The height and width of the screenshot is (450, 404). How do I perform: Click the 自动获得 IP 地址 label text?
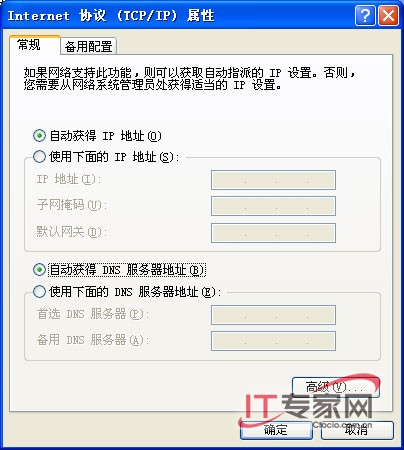pyautogui.click(x=105, y=136)
